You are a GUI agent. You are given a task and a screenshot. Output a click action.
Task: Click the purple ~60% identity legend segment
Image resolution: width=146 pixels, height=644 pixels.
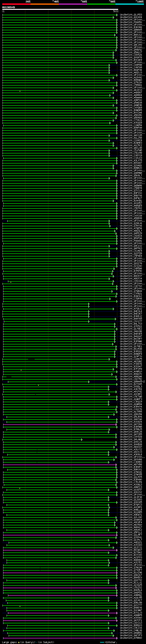(x=73, y=4)
